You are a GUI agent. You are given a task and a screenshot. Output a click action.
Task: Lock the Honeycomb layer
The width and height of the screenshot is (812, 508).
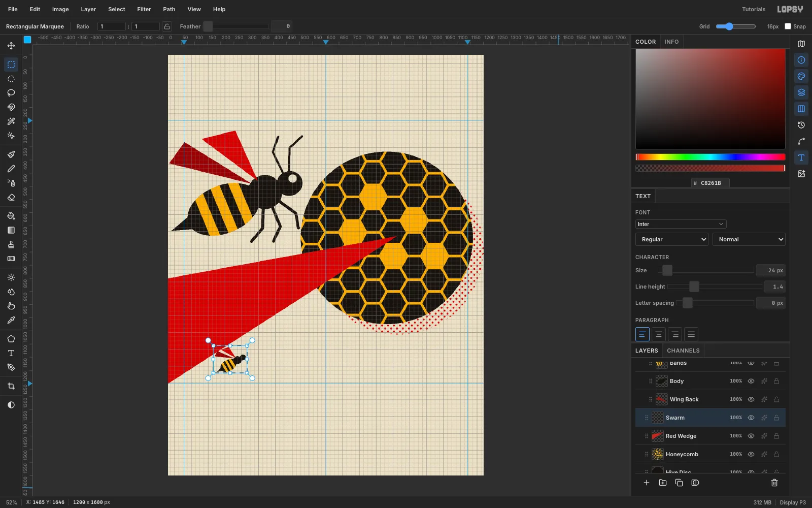pyautogui.click(x=776, y=454)
